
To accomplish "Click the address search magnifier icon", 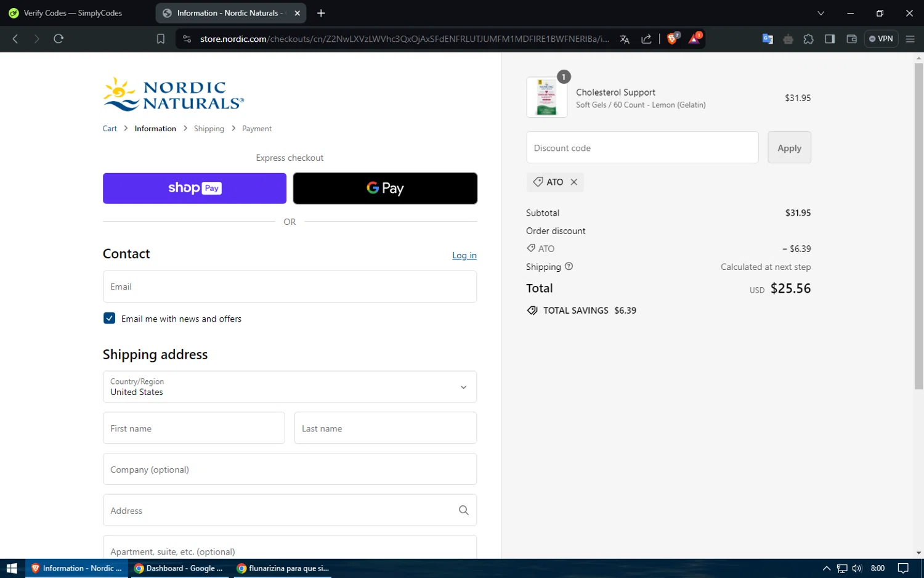I will tap(464, 510).
